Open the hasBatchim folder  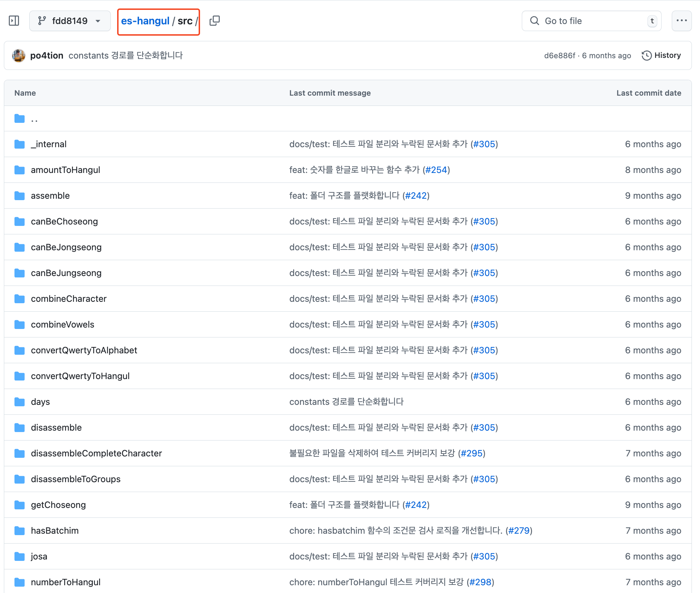click(55, 531)
